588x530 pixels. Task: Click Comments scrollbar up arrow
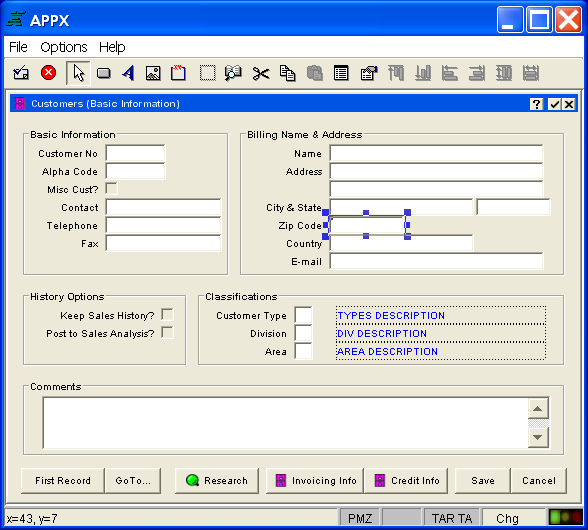pyautogui.click(x=538, y=409)
